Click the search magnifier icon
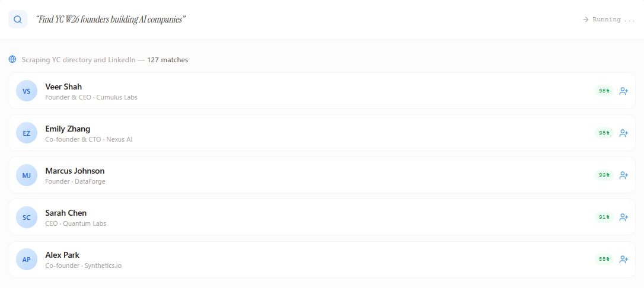The height and width of the screenshot is (288, 644). 18,20
